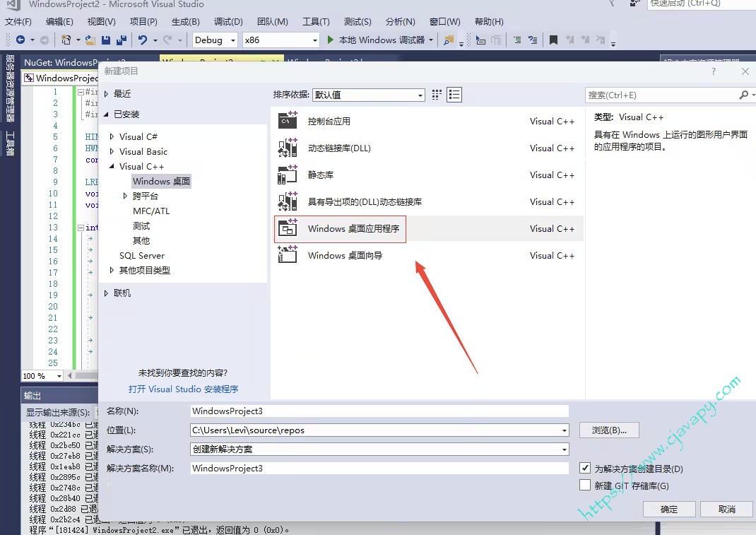The image size is (756, 535).
Task: Start debugging with the green play icon
Action: coord(330,40)
